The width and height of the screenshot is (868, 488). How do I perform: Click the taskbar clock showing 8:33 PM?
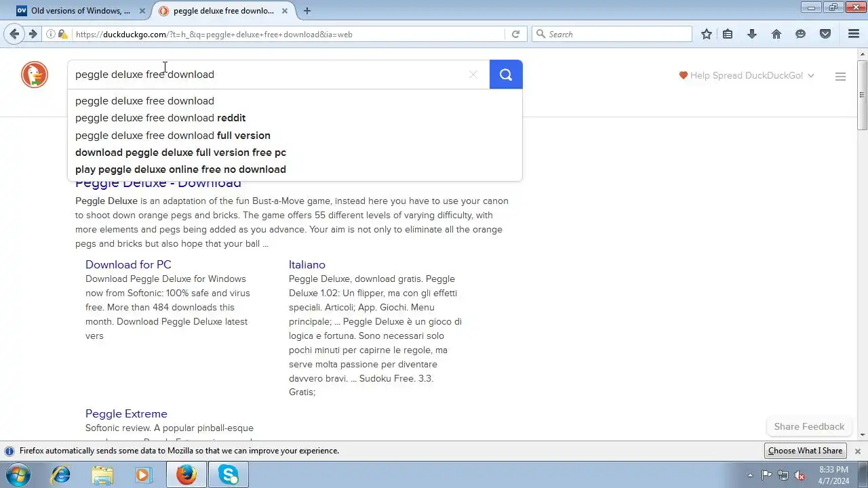tap(833, 475)
